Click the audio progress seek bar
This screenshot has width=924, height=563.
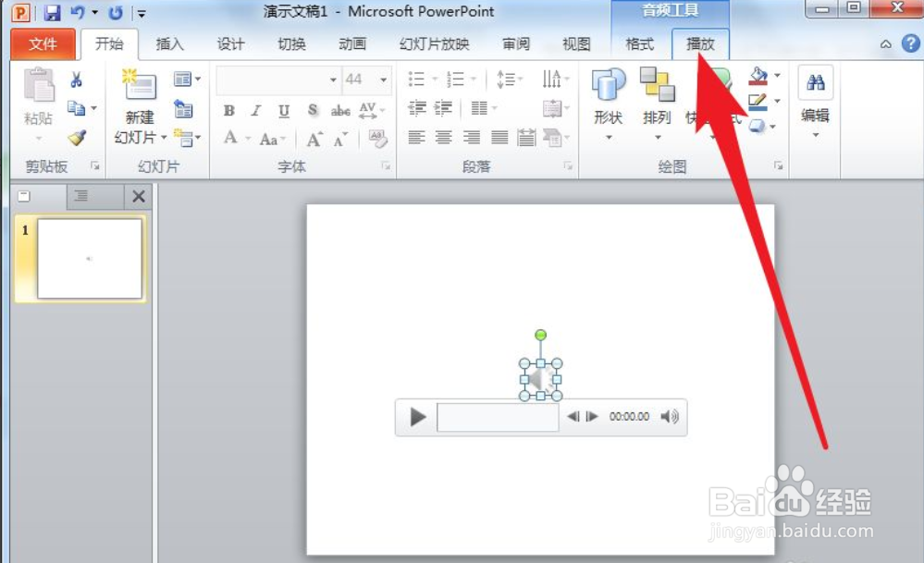pyautogui.click(x=497, y=418)
